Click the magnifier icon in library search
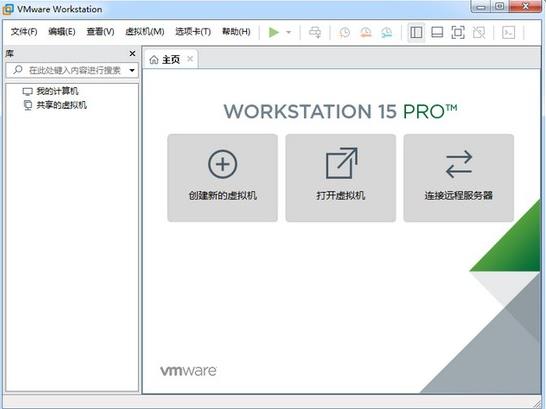Screen dimensions: 546x409 click(17, 70)
